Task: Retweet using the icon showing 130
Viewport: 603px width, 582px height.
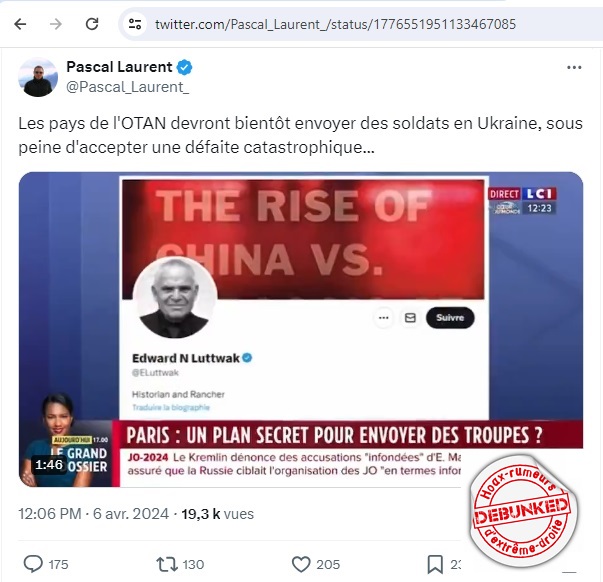Action: point(167,564)
